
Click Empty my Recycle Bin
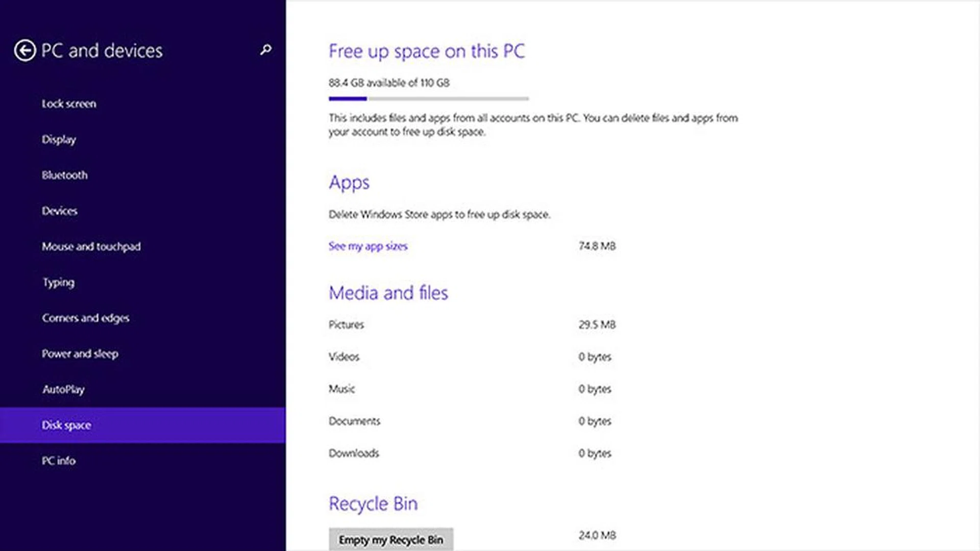391,540
